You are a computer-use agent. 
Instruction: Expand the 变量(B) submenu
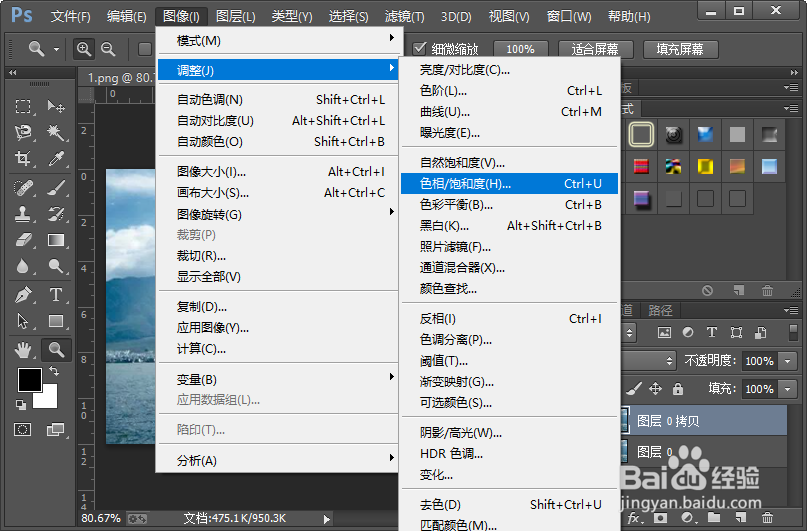[x=278, y=379]
